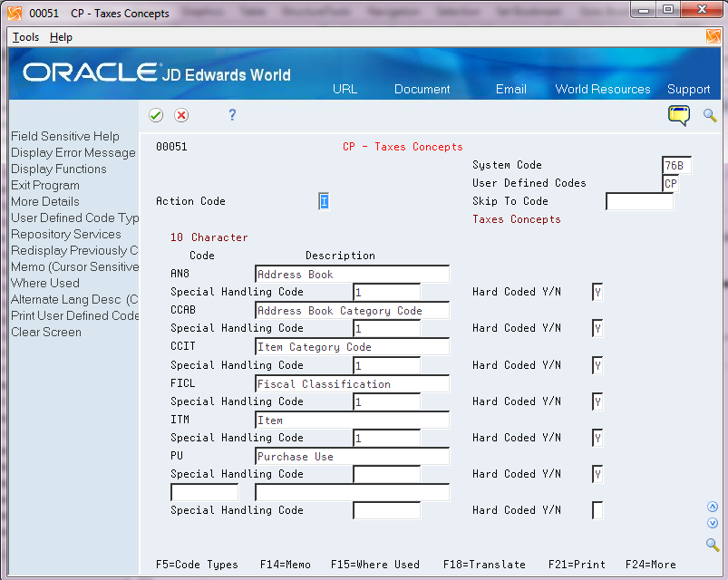Click Hard Coded Y/N field for AN8
728x580 pixels.
click(x=597, y=292)
